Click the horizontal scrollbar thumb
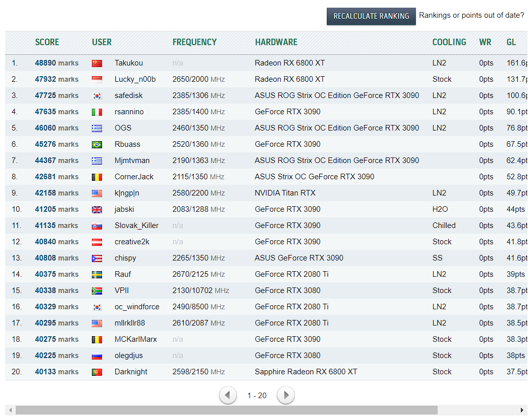The height and width of the screenshot is (420, 531). click(x=226, y=410)
